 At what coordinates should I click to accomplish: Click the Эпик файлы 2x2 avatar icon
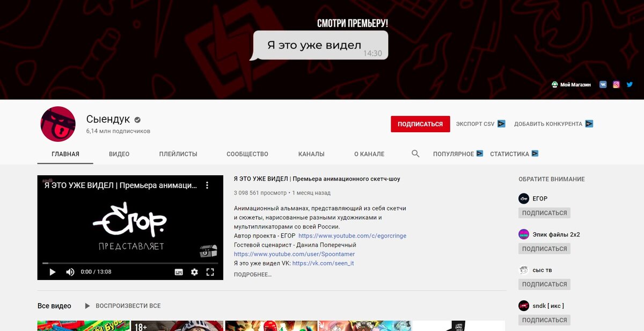tap(524, 234)
